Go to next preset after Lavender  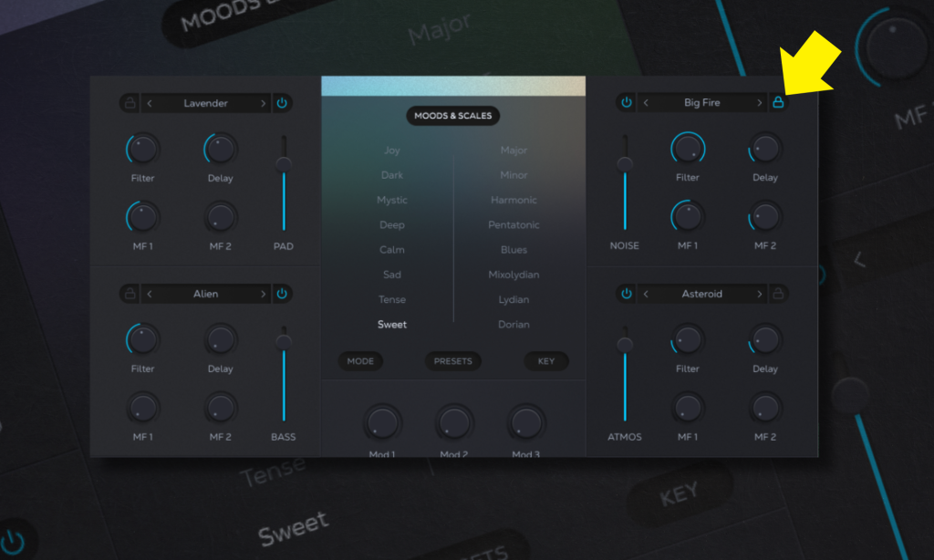tap(263, 103)
